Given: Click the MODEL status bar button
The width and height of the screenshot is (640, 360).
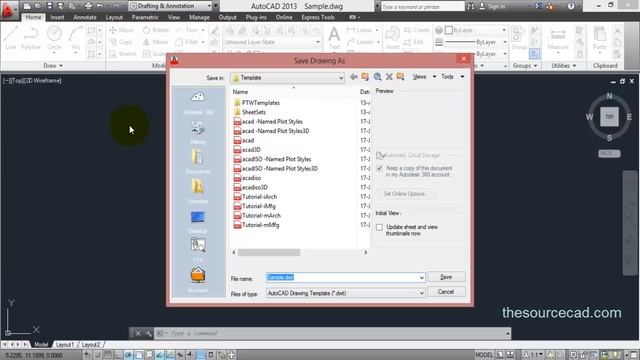Looking at the screenshot, I should [484, 355].
